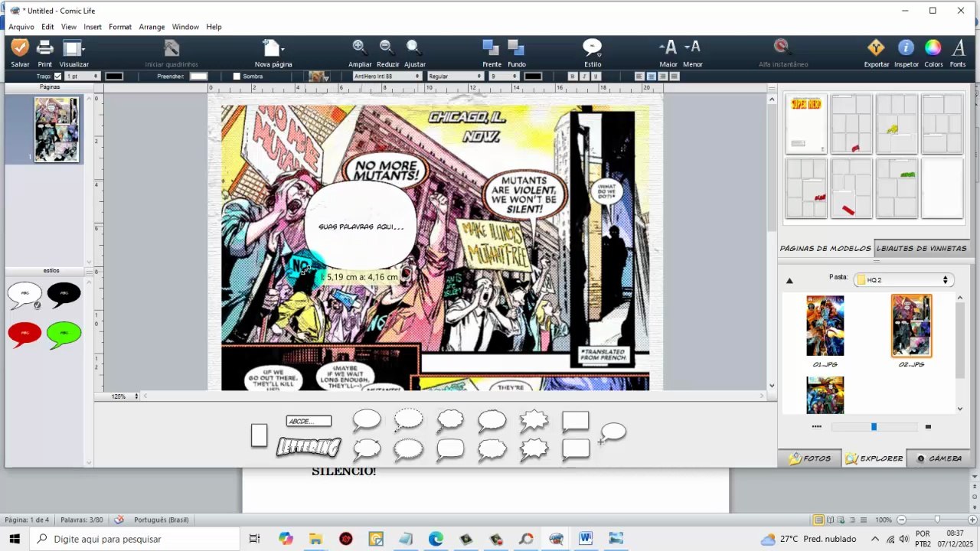Open the AntiHero Intl BB font dropdown
The image size is (980, 551).
(x=387, y=77)
